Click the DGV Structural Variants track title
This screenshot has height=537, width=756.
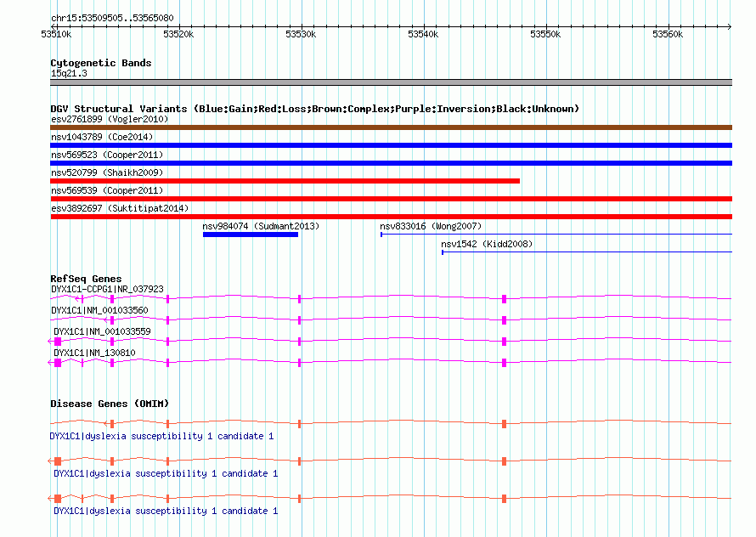pyautogui.click(x=314, y=109)
